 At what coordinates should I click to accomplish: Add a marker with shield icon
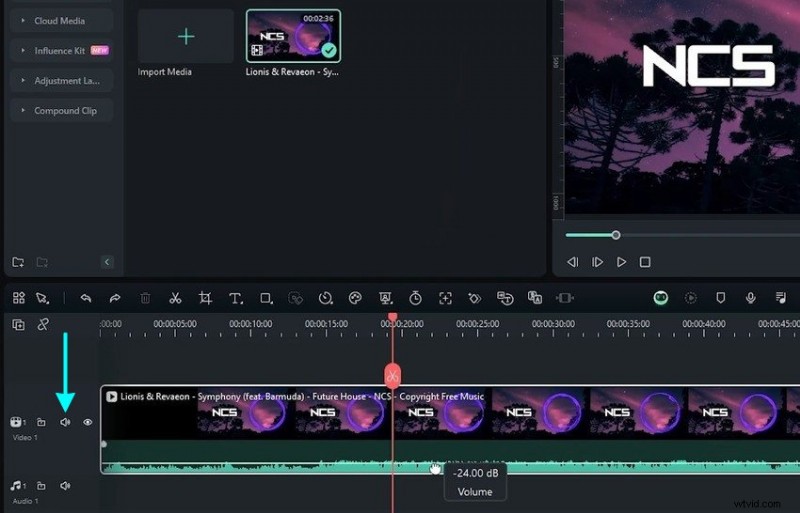[720, 298]
